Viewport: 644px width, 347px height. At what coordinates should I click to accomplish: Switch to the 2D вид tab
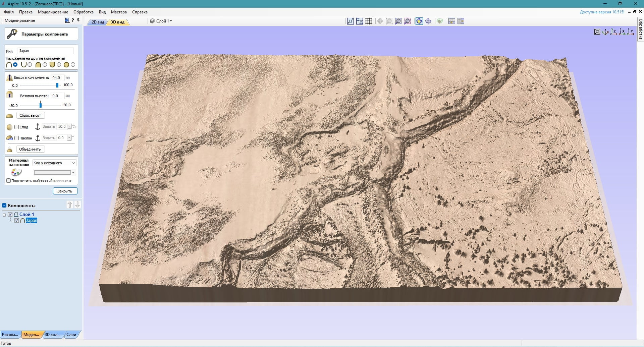pyautogui.click(x=98, y=22)
